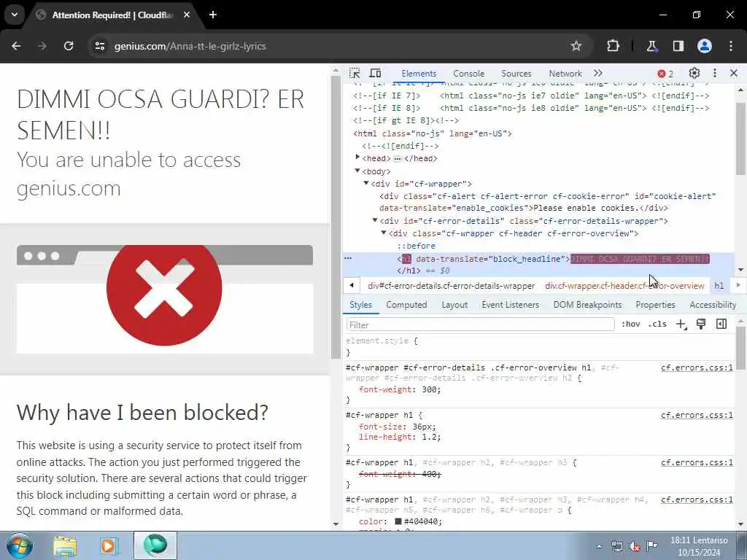Click the styles Filter input field
Screen dimensions: 747x560
click(x=480, y=324)
